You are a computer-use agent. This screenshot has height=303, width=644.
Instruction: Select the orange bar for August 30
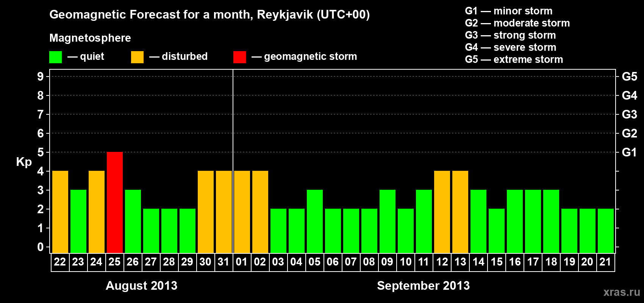click(x=206, y=212)
